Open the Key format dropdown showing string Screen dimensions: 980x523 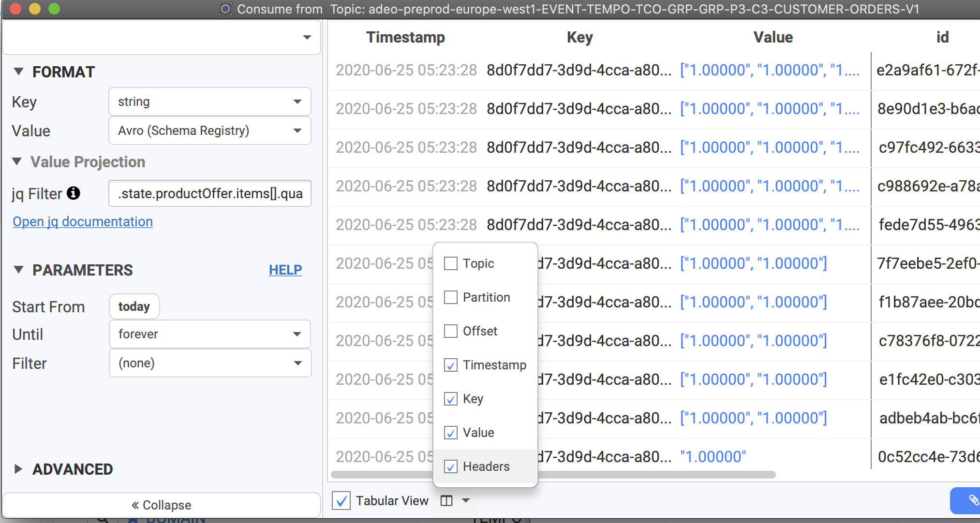click(209, 102)
